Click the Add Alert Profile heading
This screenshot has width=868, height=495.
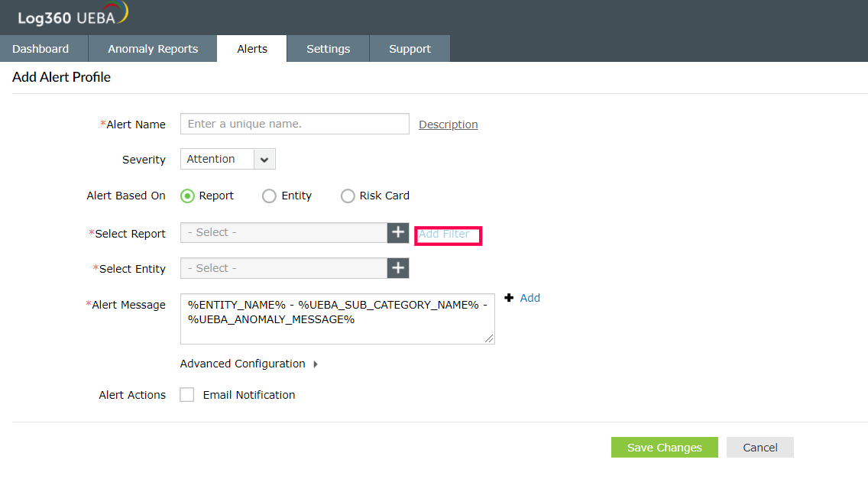61,77
